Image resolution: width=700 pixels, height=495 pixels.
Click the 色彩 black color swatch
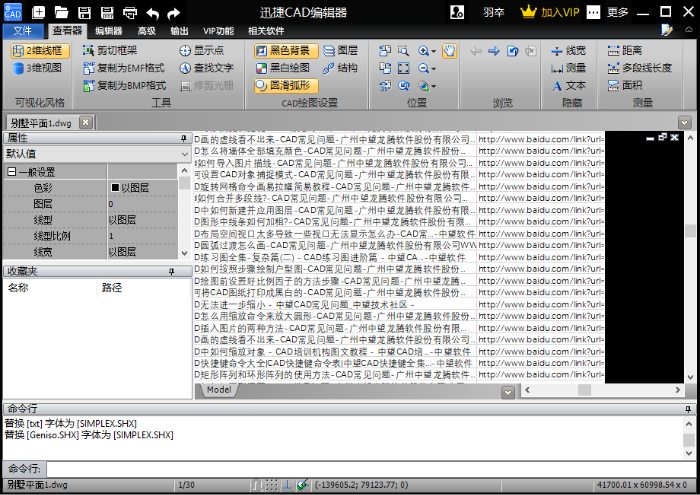pyautogui.click(x=115, y=187)
